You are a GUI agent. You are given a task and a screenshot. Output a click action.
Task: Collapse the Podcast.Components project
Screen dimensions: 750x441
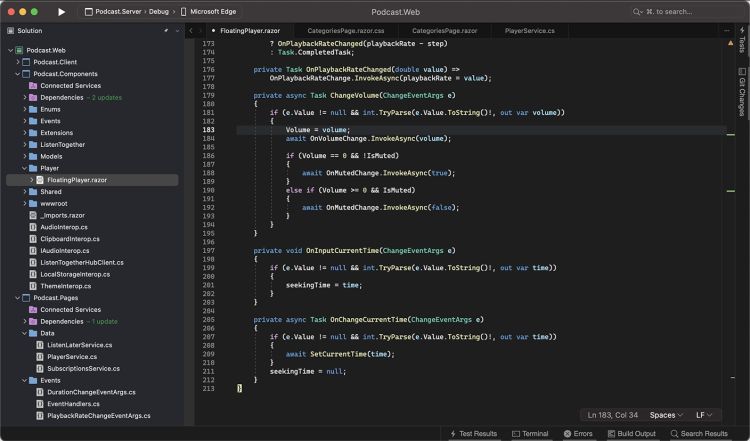[x=18, y=74]
